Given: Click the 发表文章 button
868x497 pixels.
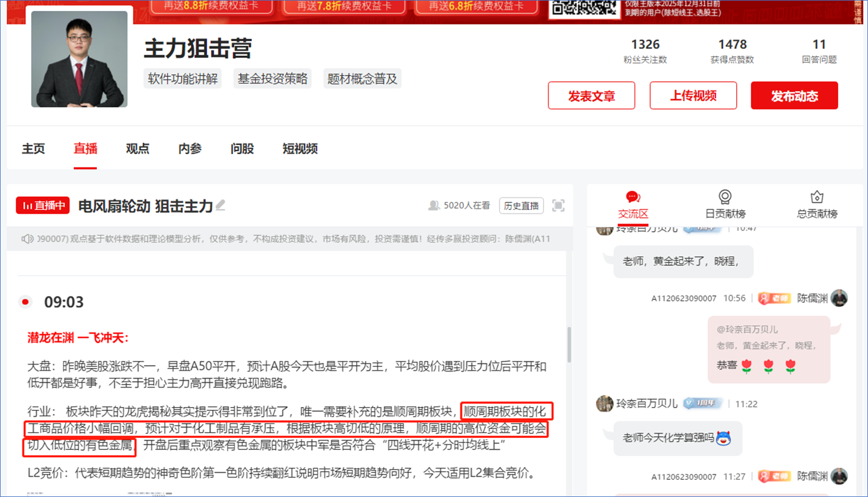Looking at the screenshot, I should (592, 96).
